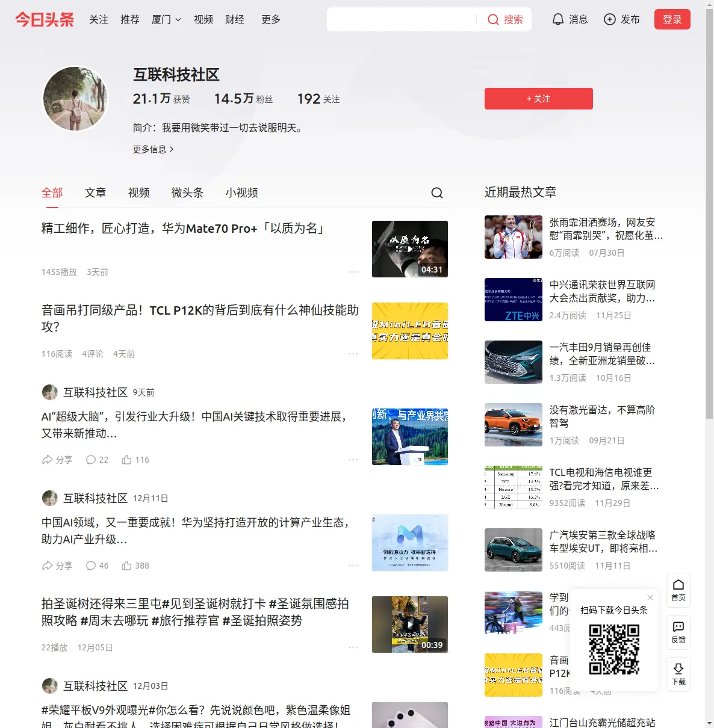Open the 46 comments on the 中国AI领域 post
Screen dimensions: 714x728
[97, 566]
